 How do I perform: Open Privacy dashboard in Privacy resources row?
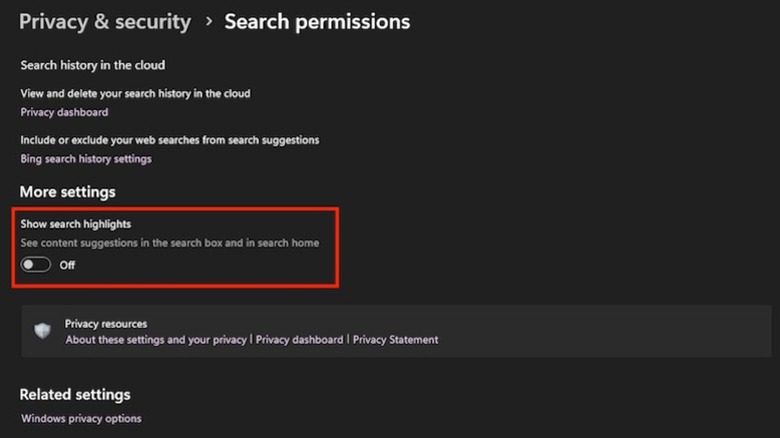click(299, 340)
